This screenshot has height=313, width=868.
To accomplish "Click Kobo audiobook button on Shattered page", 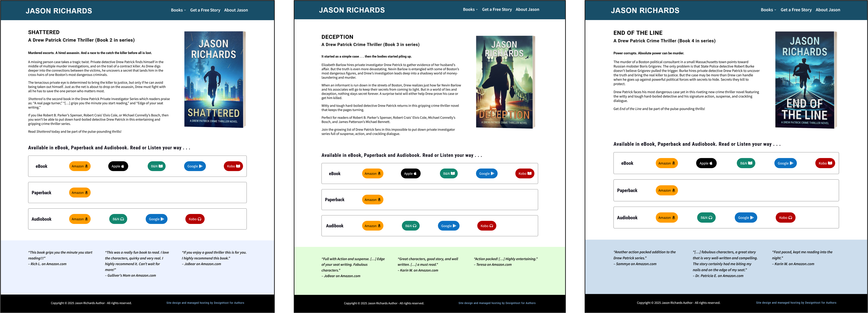I will (x=195, y=219).
